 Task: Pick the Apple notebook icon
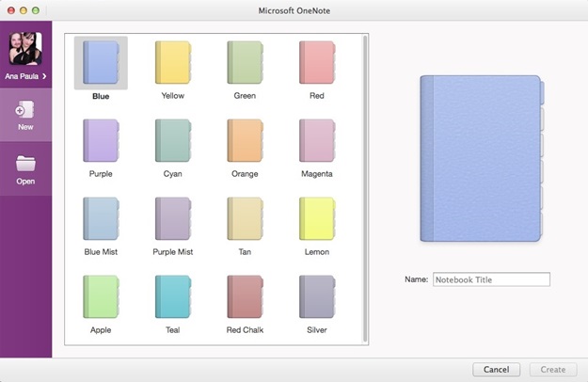pos(102,297)
